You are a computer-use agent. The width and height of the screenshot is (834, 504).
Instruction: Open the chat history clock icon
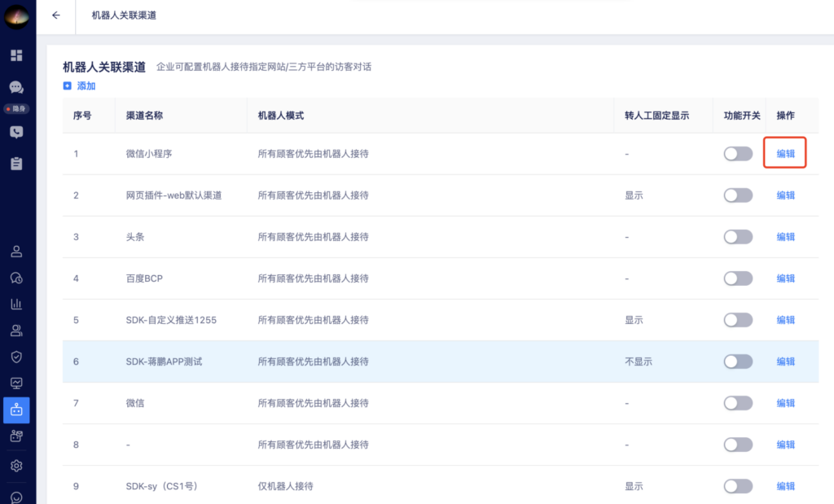point(16,278)
